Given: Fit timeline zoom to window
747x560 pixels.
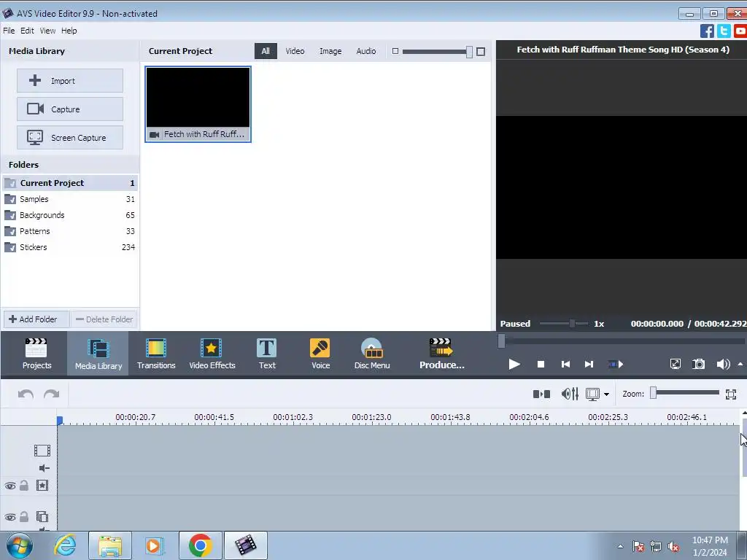Looking at the screenshot, I should point(731,394).
